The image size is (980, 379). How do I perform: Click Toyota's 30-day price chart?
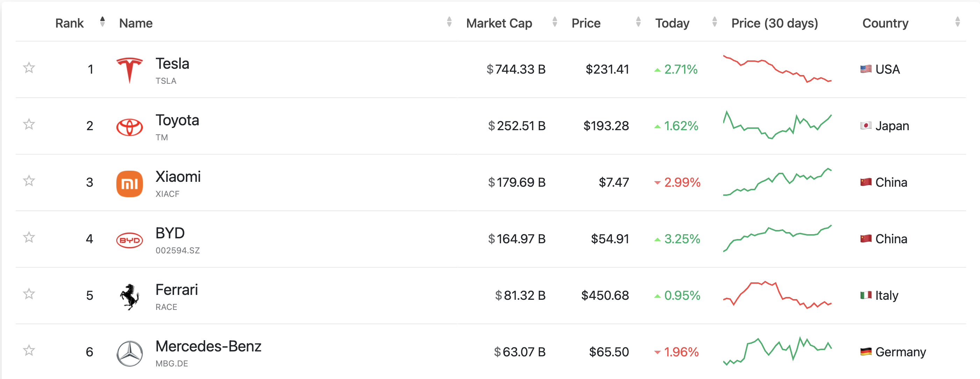(777, 125)
